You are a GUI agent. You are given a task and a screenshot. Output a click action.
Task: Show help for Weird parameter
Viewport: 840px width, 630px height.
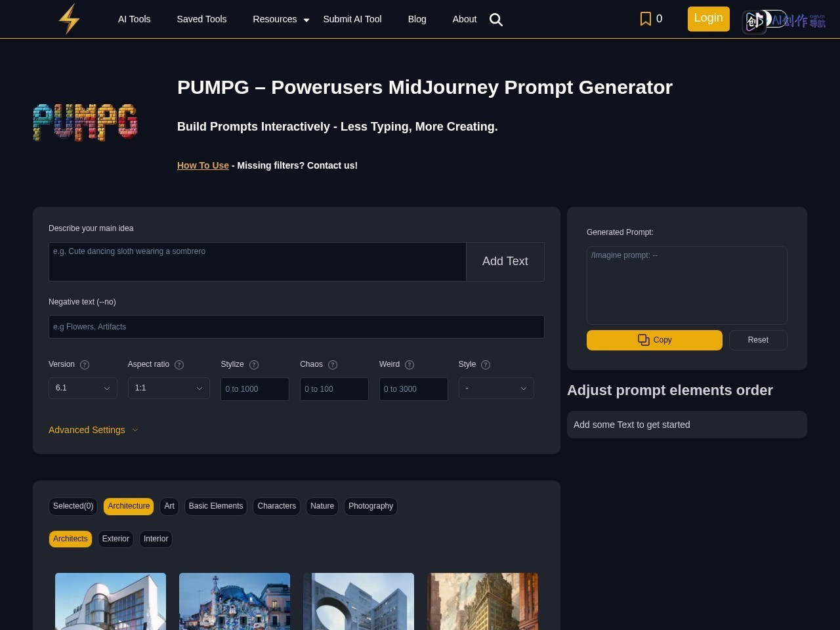(409, 365)
